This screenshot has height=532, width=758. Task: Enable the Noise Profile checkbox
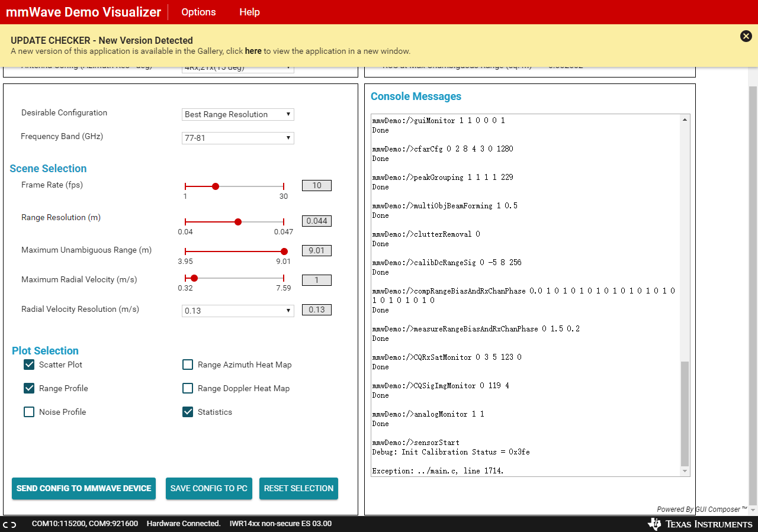[29, 412]
